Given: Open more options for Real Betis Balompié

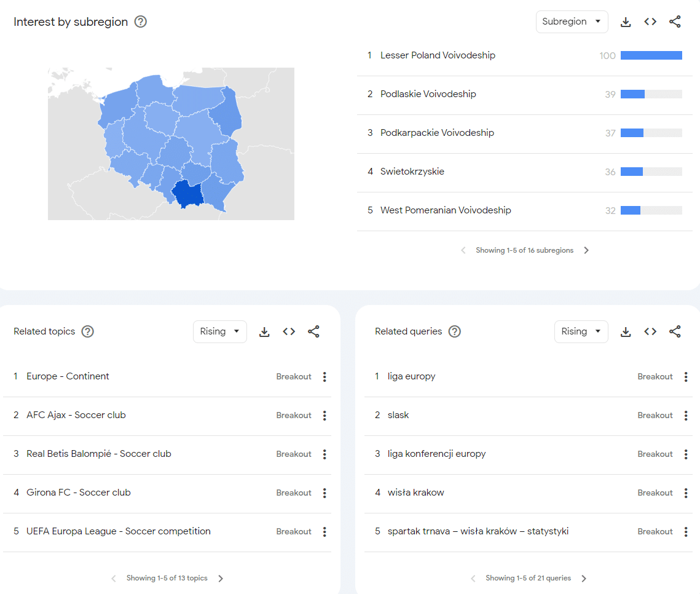Looking at the screenshot, I should (324, 454).
